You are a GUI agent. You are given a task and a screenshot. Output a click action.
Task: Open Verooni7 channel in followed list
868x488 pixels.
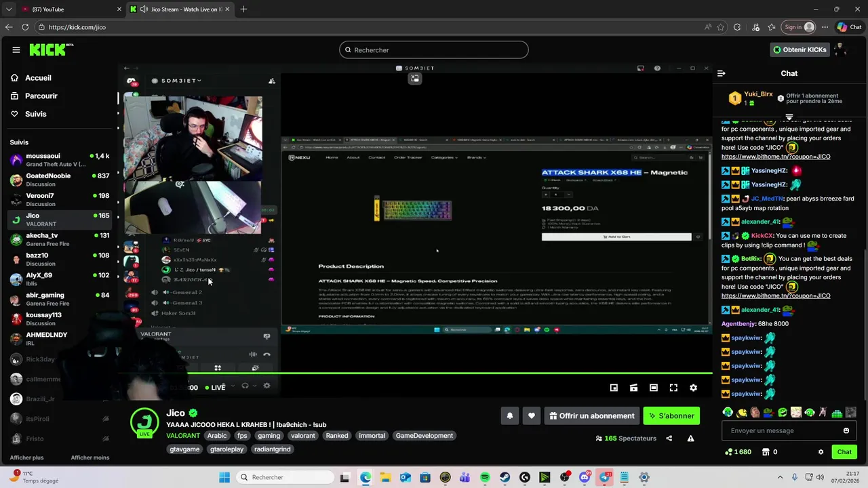click(x=60, y=199)
